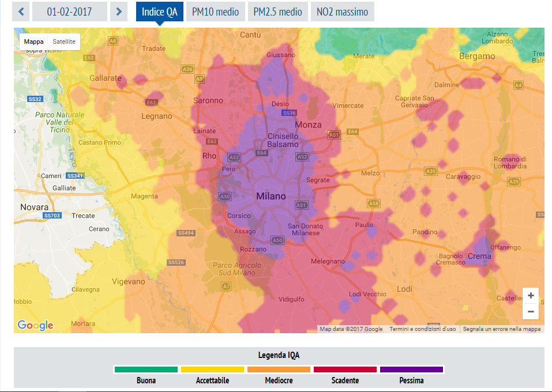Screen dimensions: 552x392
Task: Click the green Buona legend swatch
Action: [x=146, y=370]
